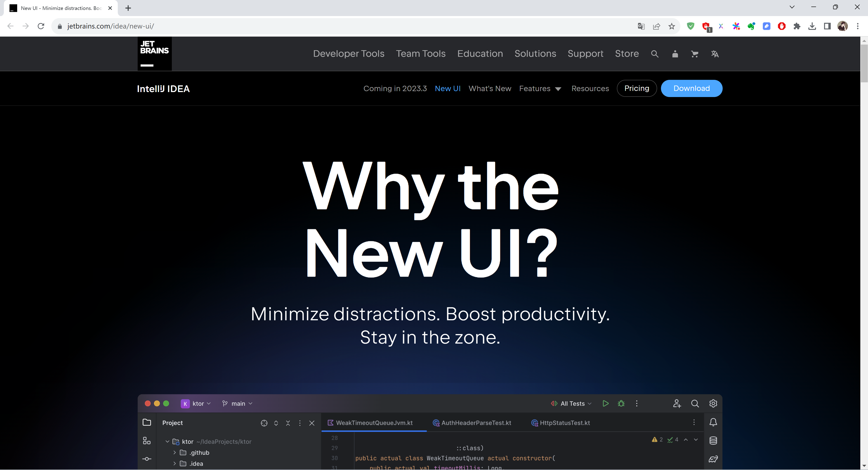Screen dimensions: 868x470
Task: Click the Code With Me icon in IDE preview
Action: tap(677, 404)
